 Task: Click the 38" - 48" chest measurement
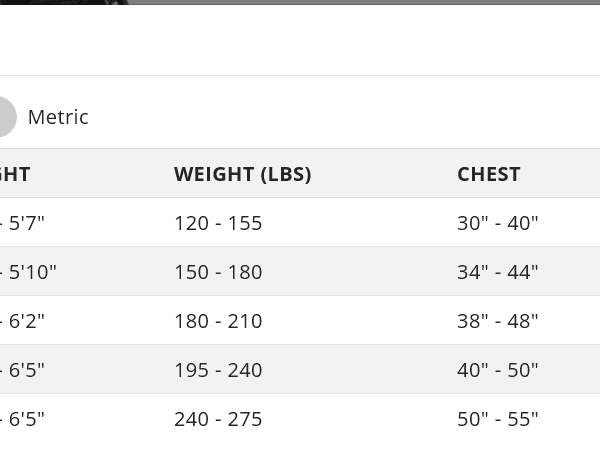[x=498, y=321]
